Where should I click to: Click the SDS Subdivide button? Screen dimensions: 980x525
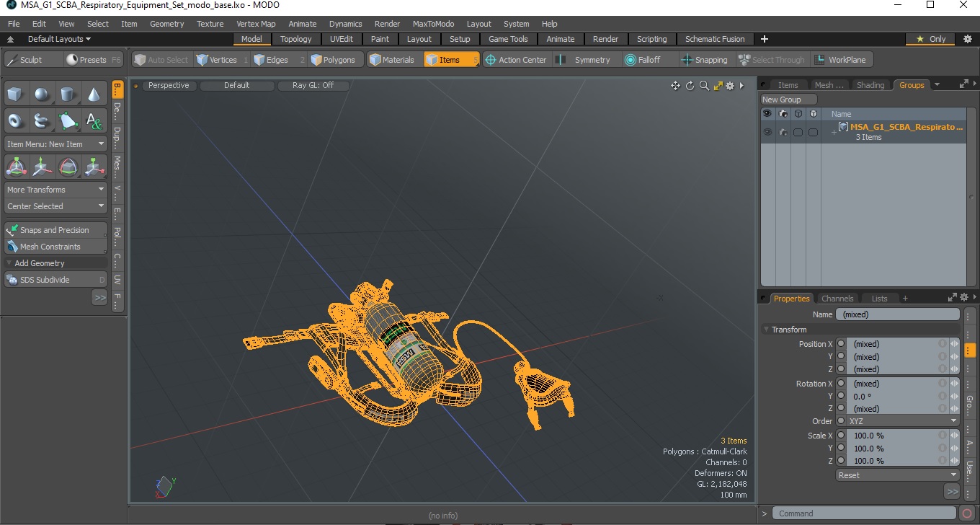(x=55, y=280)
